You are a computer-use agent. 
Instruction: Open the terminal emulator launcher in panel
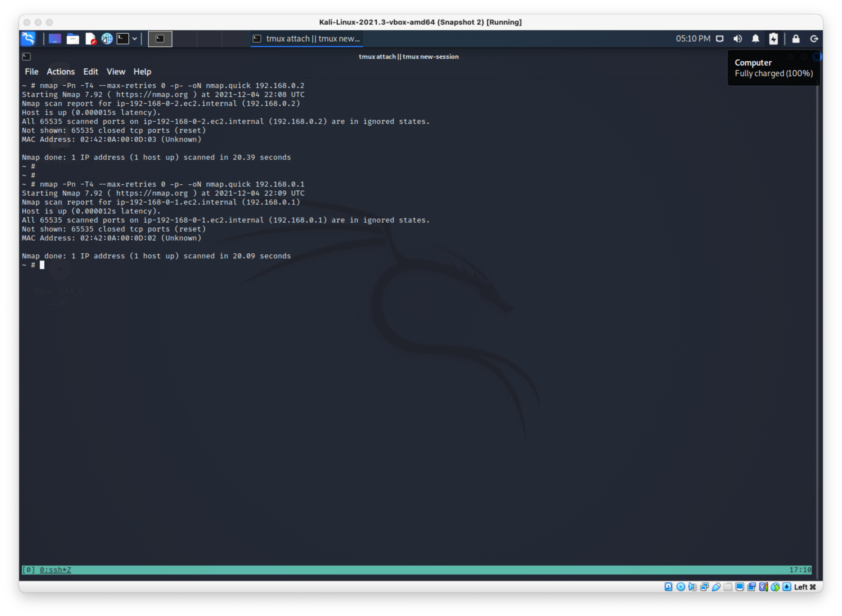pos(123,38)
